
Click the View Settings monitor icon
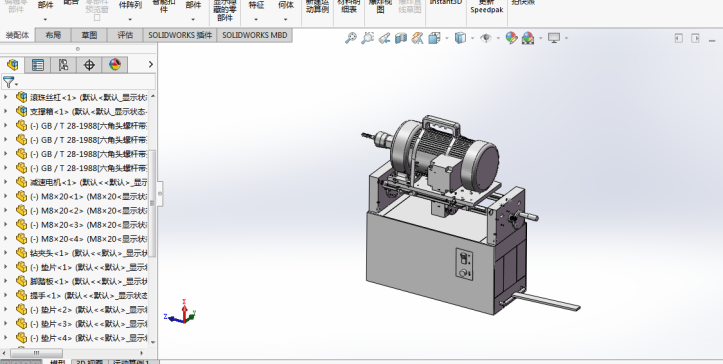pyautogui.click(x=554, y=38)
